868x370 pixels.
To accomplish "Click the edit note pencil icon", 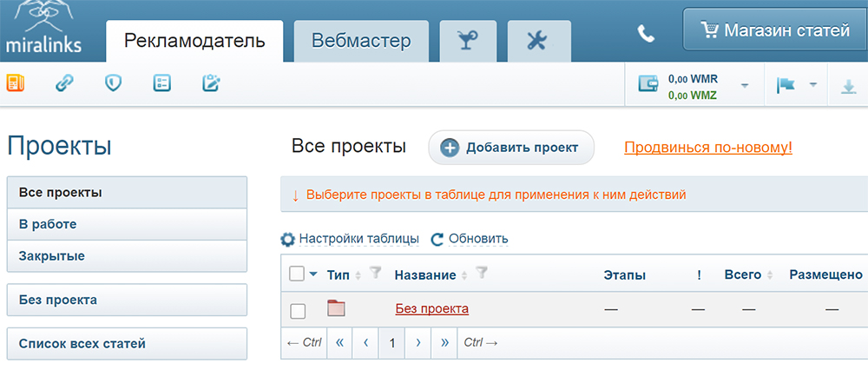I will pos(211,83).
